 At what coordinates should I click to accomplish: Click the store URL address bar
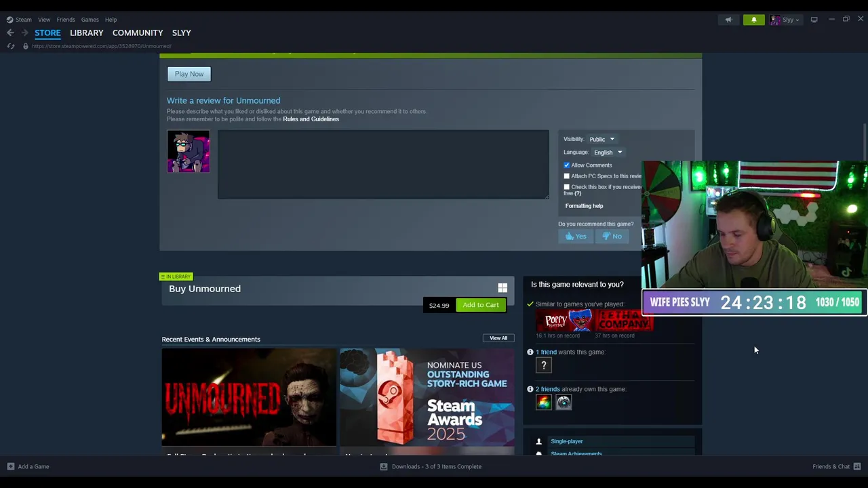[x=102, y=46]
